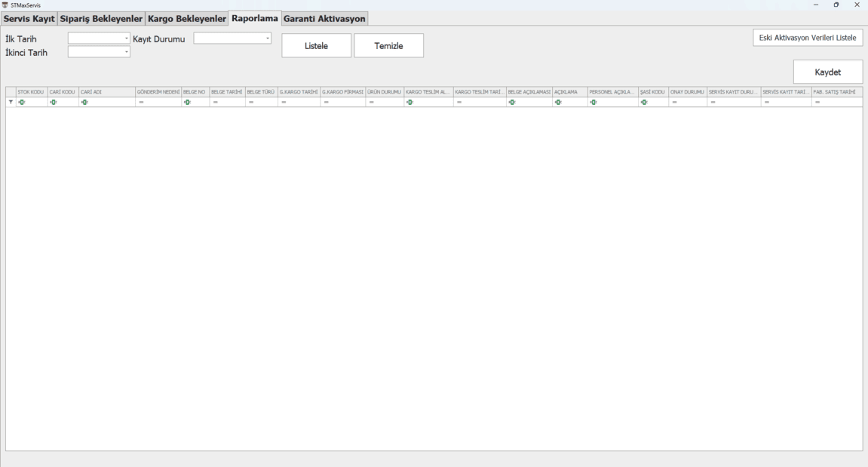Open the G.KARGO TARİHİ equals filter icon
Image resolution: width=868 pixels, height=467 pixels.
click(x=284, y=102)
